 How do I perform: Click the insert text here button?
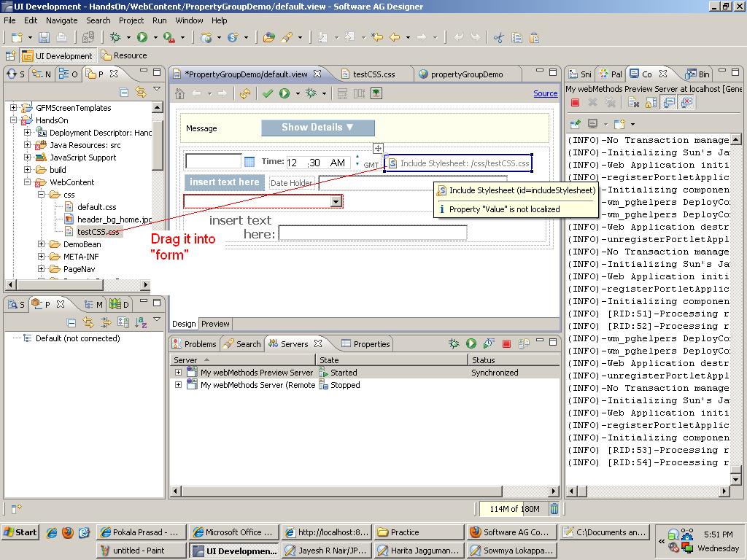[225, 182]
